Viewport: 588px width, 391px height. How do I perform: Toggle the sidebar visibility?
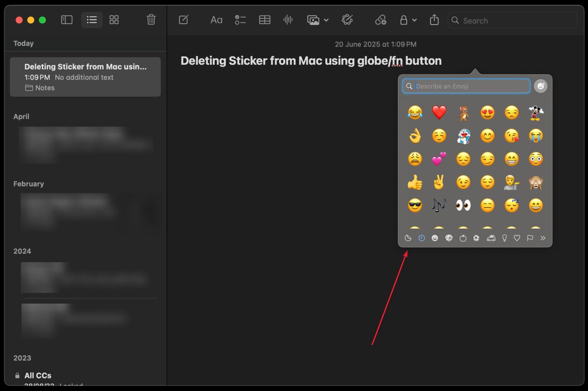pos(67,20)
